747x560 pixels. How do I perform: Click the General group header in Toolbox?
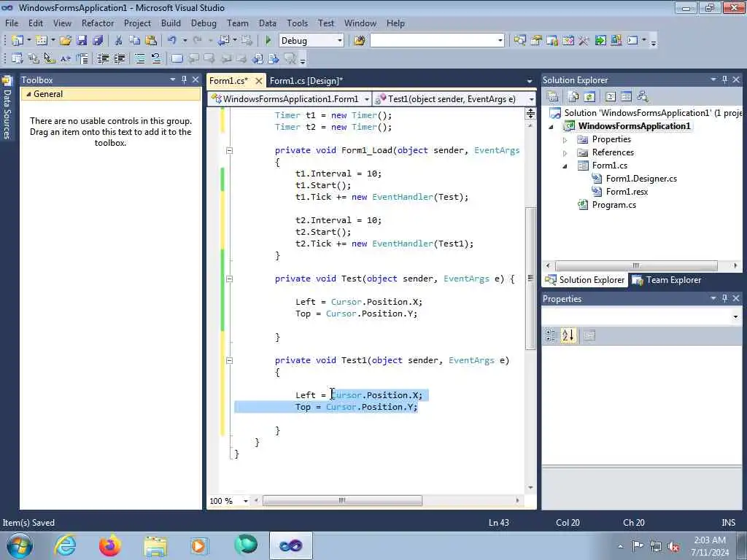tap(111, 94)
